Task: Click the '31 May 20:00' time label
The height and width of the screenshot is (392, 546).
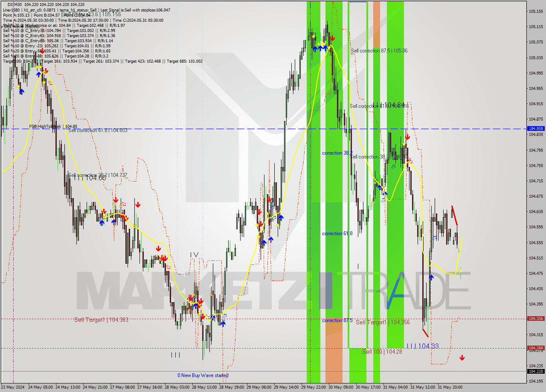Action: (x=450, y=387)
